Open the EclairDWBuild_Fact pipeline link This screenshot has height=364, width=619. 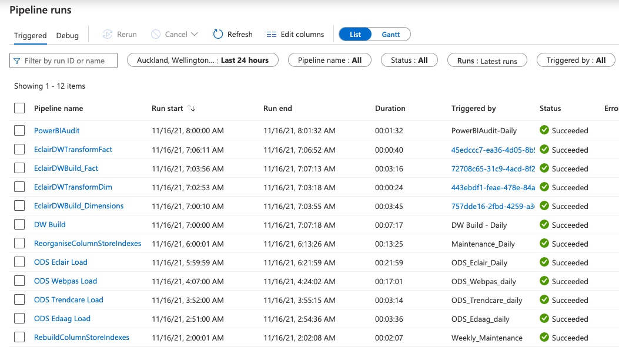pos(66,168)
